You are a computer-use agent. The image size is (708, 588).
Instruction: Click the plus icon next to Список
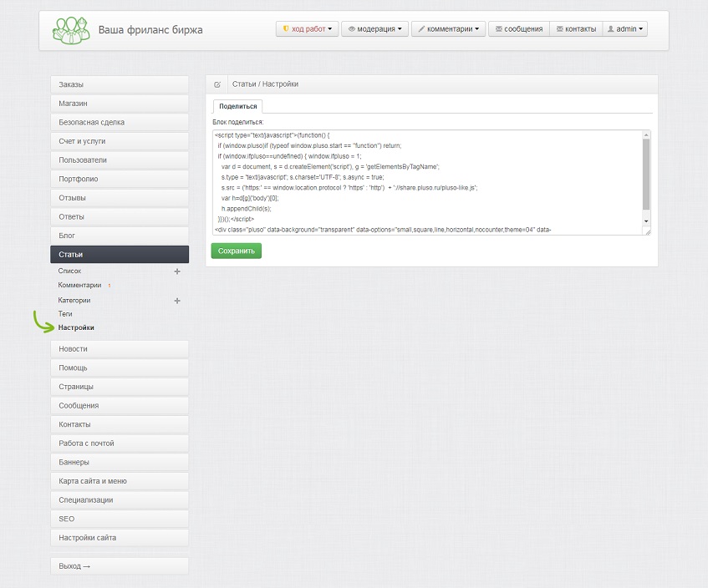pos(177,271)
